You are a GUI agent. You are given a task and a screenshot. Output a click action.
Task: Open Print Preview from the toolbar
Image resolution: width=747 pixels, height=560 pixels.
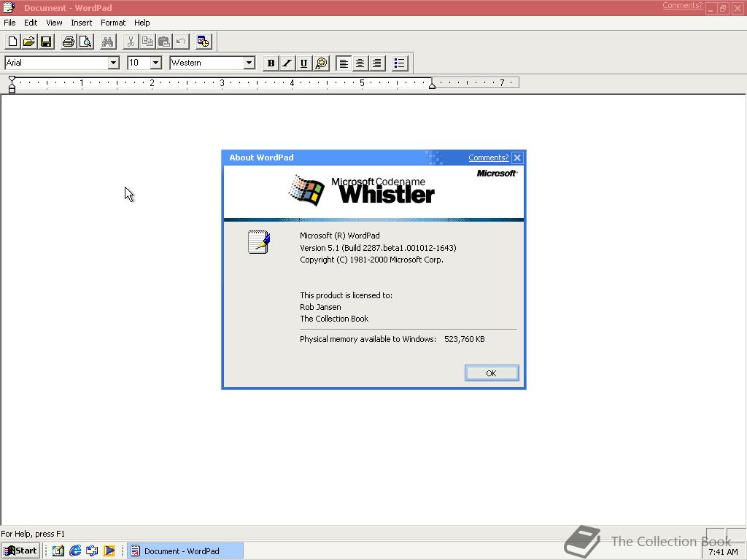point(85,42)
